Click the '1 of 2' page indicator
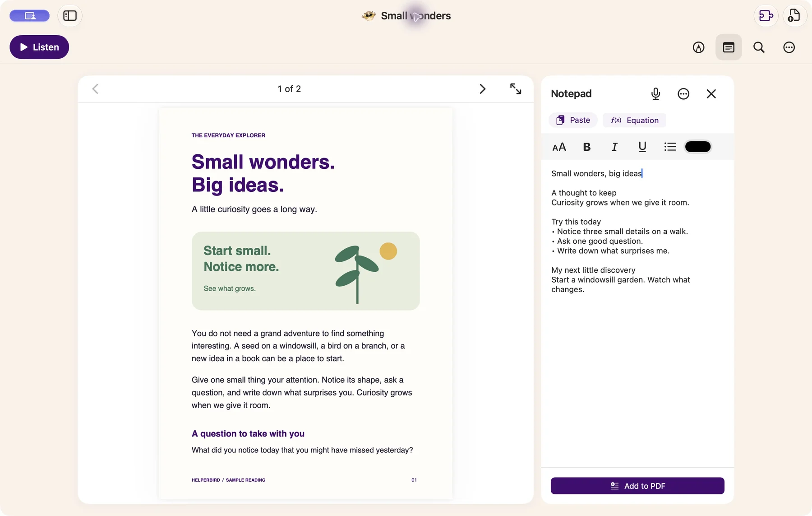Viewport: 812px width, 516px height. click(x=289, y=89)
